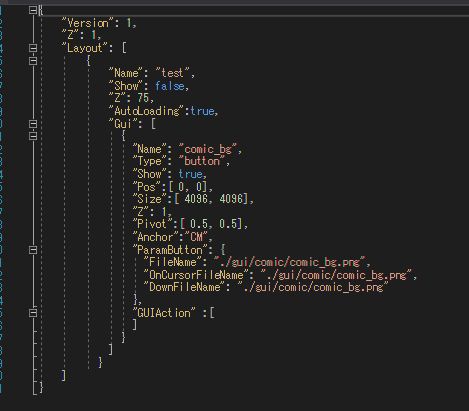Collapse the object fold marker just below "Layout"
Viewport: 469px width, 411px height.
point(33,61)
